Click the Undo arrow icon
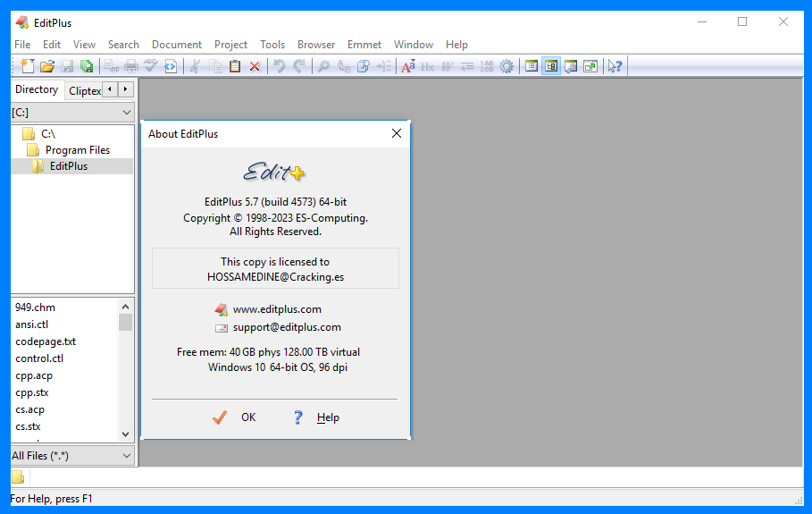The image size is (812, 514). 279,66
